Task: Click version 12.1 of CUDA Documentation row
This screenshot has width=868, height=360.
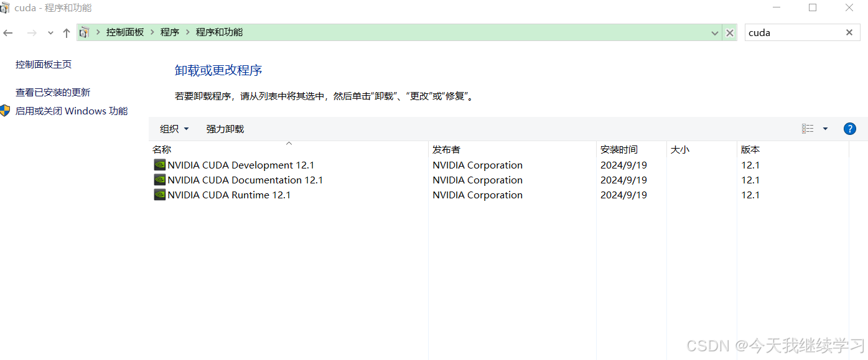Action: pyautogui.click(x=750, y=180)
